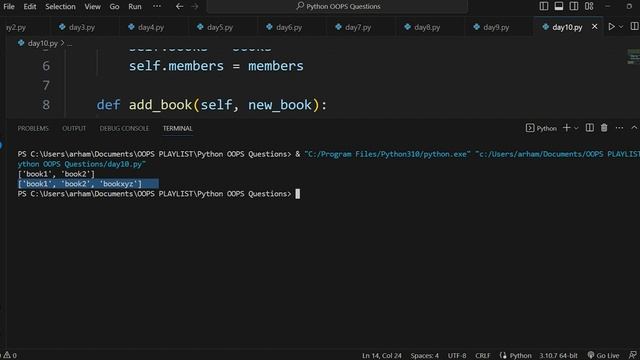The image size is (640, 360).
Task: Go forward with the right arrow
Action: coord(195,6)
